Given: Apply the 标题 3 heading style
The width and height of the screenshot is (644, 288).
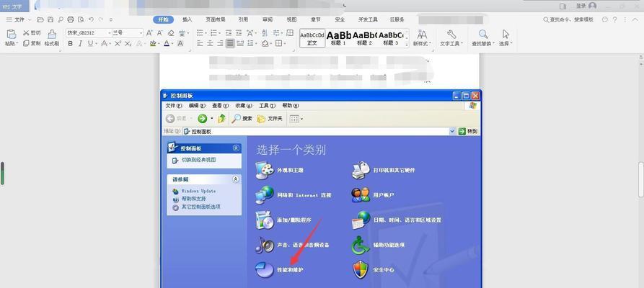Looking at the screenshot, I should point(391,38).
